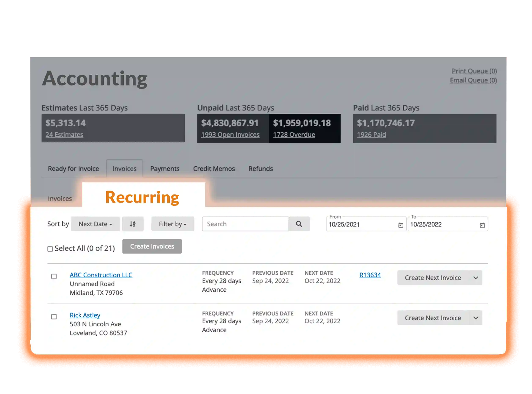Expand chevron beside ABC Construction's Create Next Invoice

476,278
